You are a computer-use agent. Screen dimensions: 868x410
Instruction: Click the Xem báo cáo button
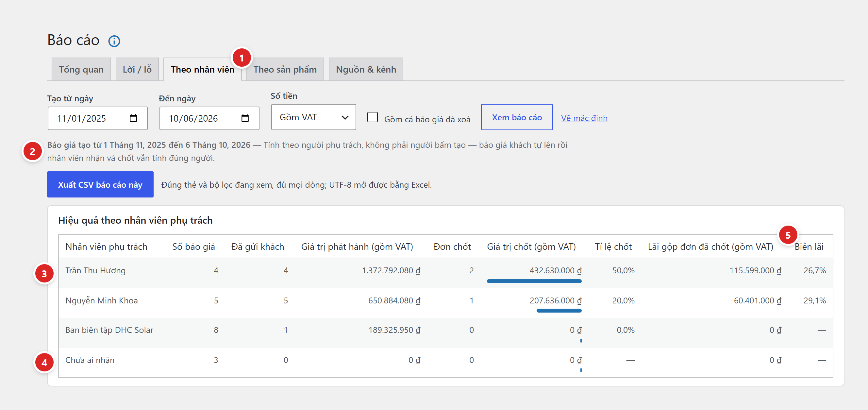(x=517, y=117)
